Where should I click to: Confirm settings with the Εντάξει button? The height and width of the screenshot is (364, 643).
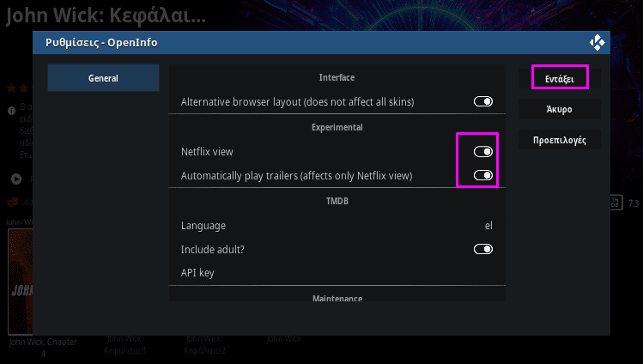[560, 79]
